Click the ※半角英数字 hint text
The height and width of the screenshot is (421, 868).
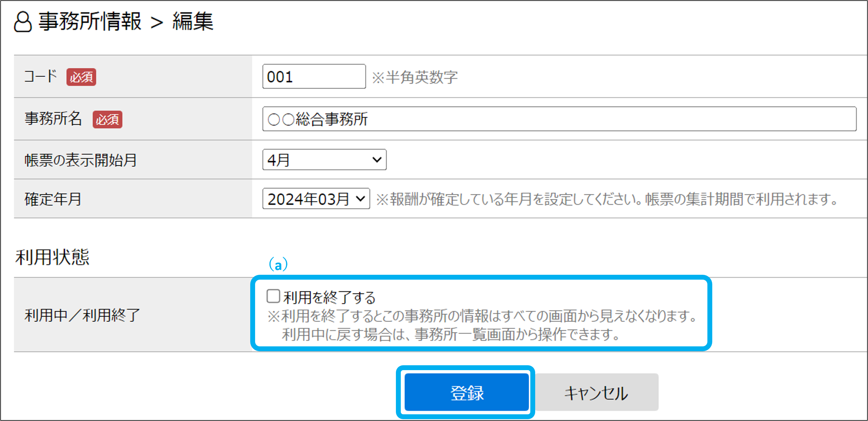415,77
